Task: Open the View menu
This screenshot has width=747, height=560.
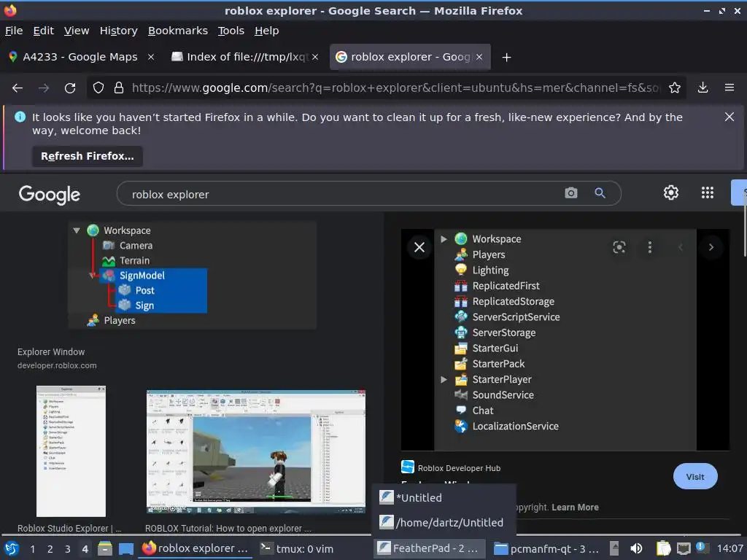Action: point(77,31)
